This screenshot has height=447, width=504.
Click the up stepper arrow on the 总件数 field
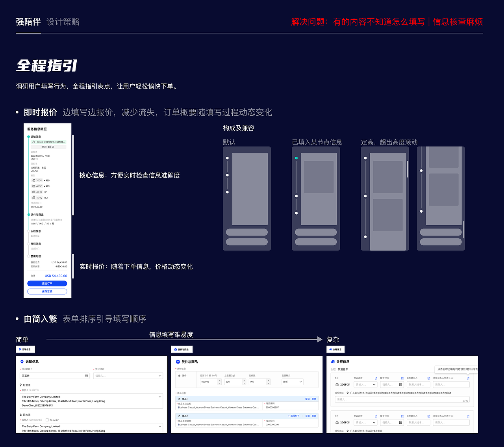point(269,380)
